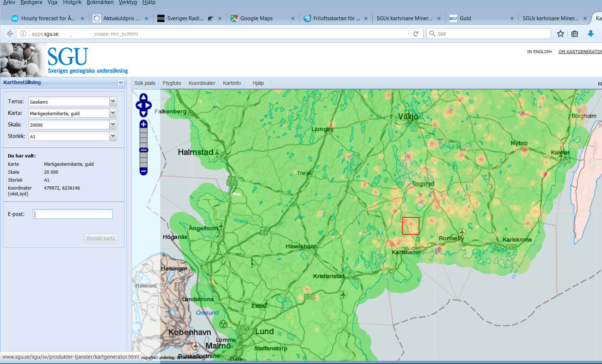Viewport: 602px width, 364px height.
Task: Open the Skala dropdown
Action: (113, 125)
